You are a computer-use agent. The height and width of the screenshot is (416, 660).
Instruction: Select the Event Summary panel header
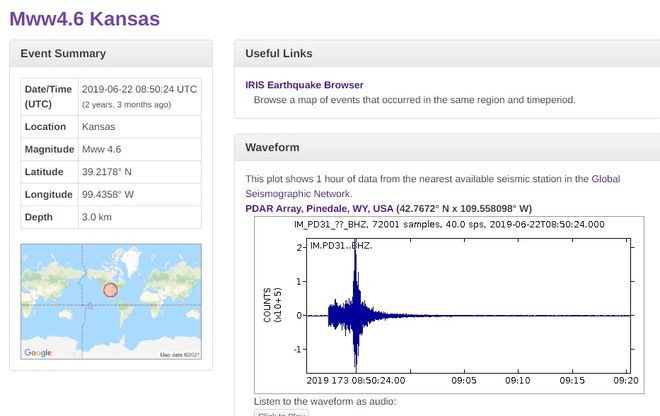point(111,53)
